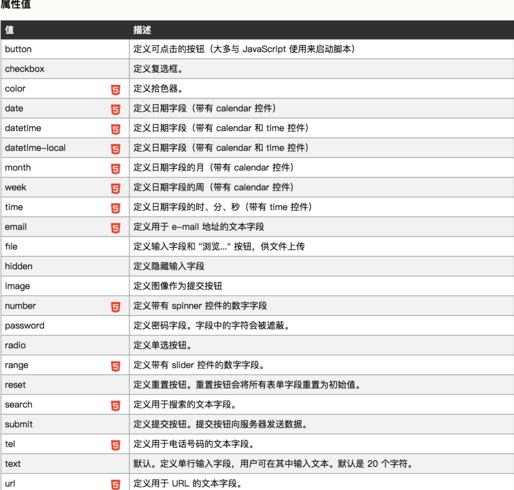Select the 'time' value text

pos(14,207)
